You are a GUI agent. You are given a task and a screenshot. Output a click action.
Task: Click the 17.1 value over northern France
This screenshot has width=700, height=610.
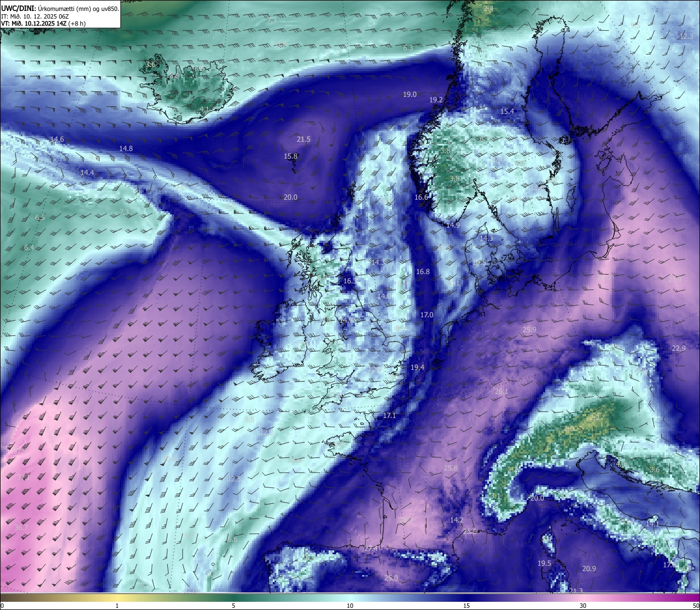389,416
